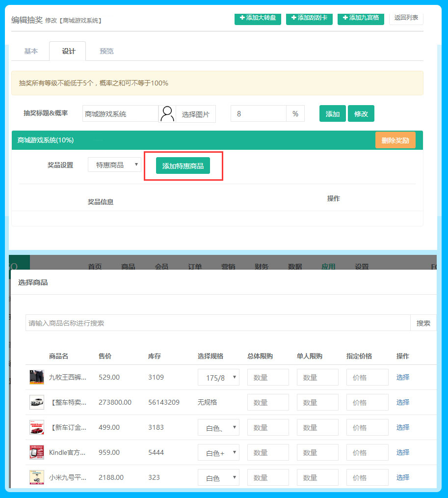Screen dimensions: 448x498
Task: Switch to the 预览 tab
Action: click(x=106, y=51)
